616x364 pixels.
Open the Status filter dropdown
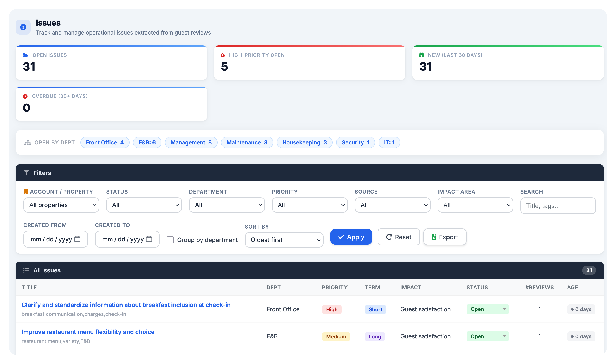[x=144, y=205]
